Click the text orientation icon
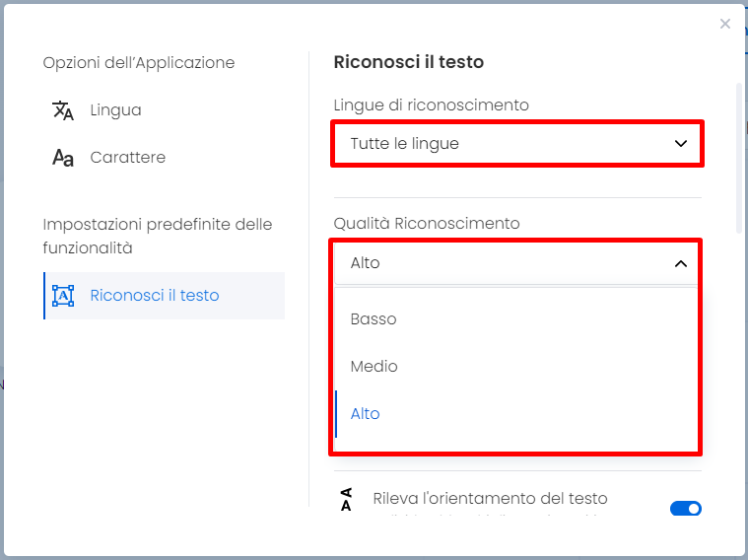The image size is (748, 560). coord(346,500)
